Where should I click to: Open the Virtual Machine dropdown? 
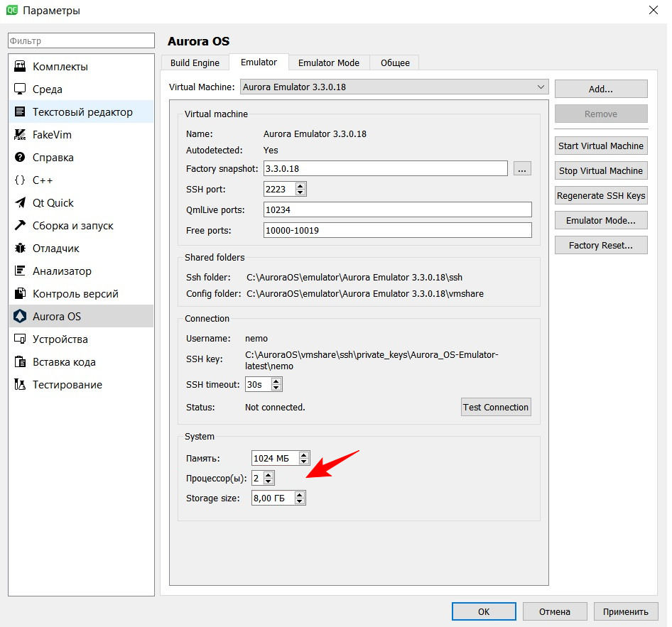pyautogui.click(x=394, y=87)
